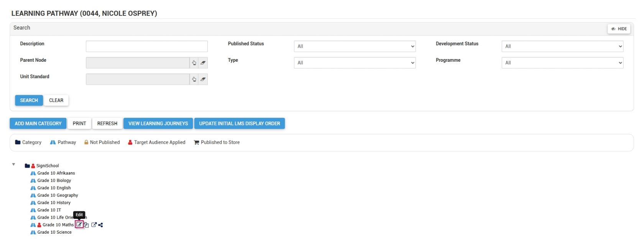Hide the Search panel
Viewport: 644px width, 239px height.
[x=619, y=29]
